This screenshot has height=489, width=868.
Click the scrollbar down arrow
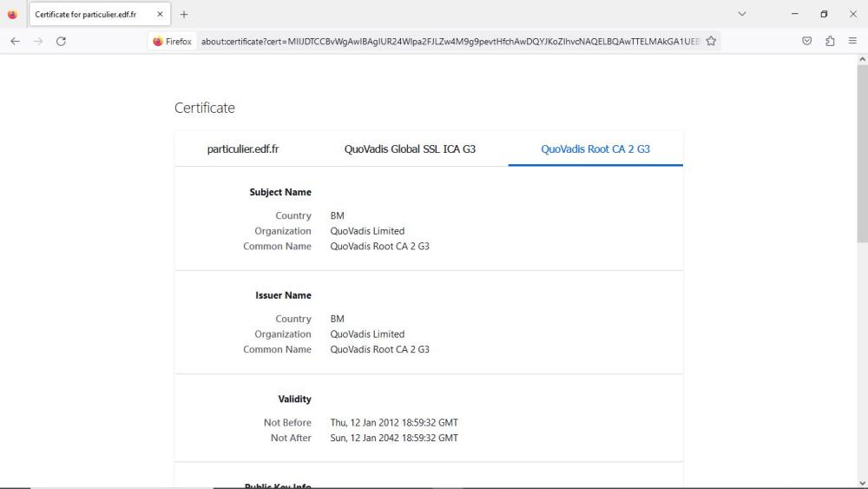(861, 483)
